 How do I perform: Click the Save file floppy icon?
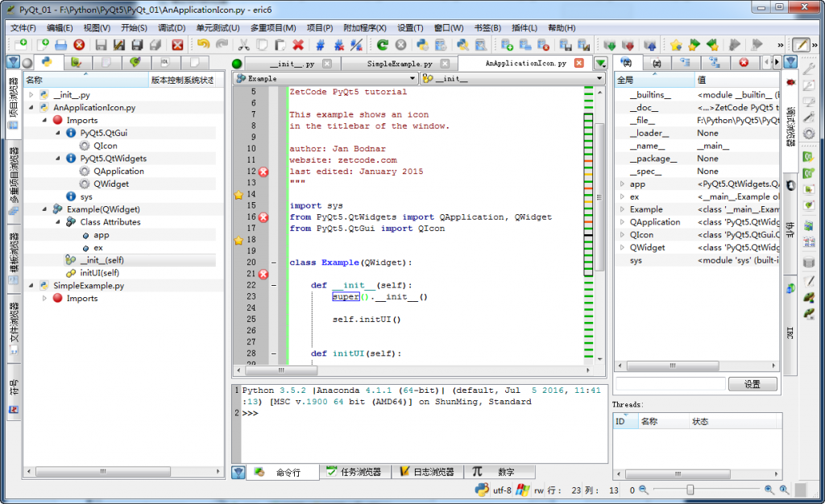(x=102, y=45)
